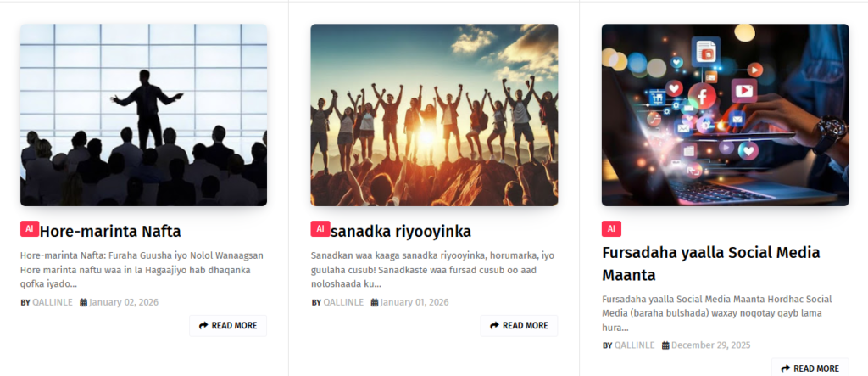Open Fursadaha yaalla Social Media Maanta title
This screenshot has width=868, height=376.
pyautogui.click(x=711, y=263)
